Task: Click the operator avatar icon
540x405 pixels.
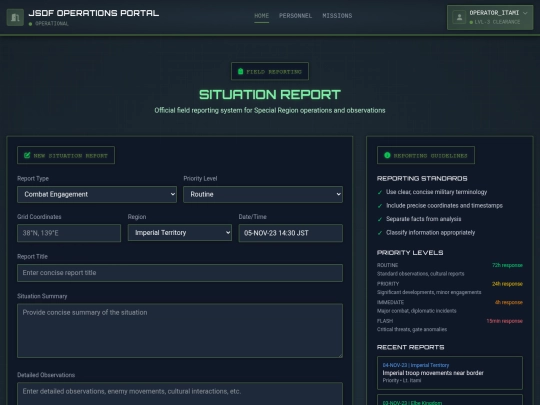Action: tap(459, 17)
